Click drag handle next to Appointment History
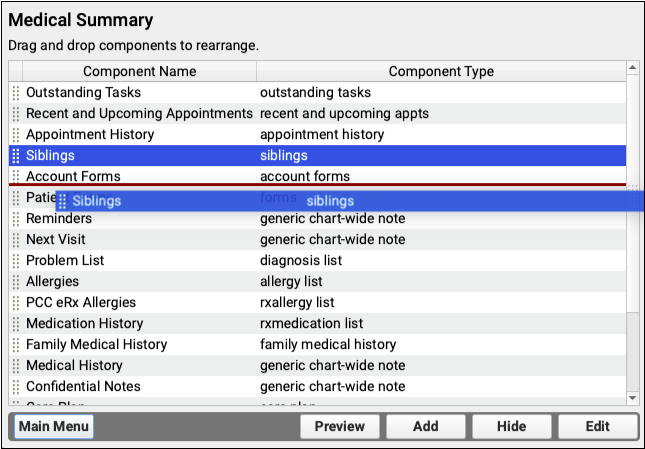 coord(15,134)
